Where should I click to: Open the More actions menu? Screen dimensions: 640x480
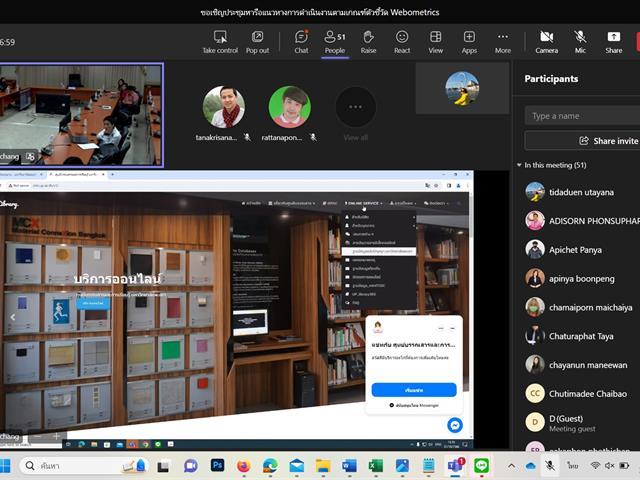[503, 42]
